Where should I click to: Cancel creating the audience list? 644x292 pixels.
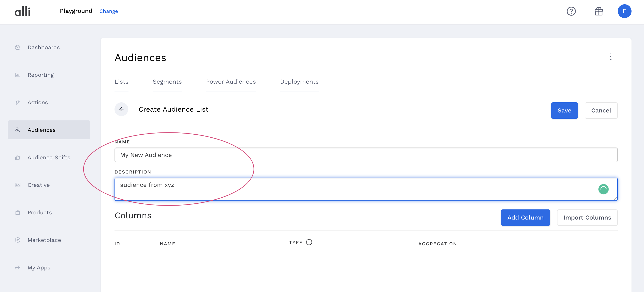pyautogui.click(x=601, y=110)
